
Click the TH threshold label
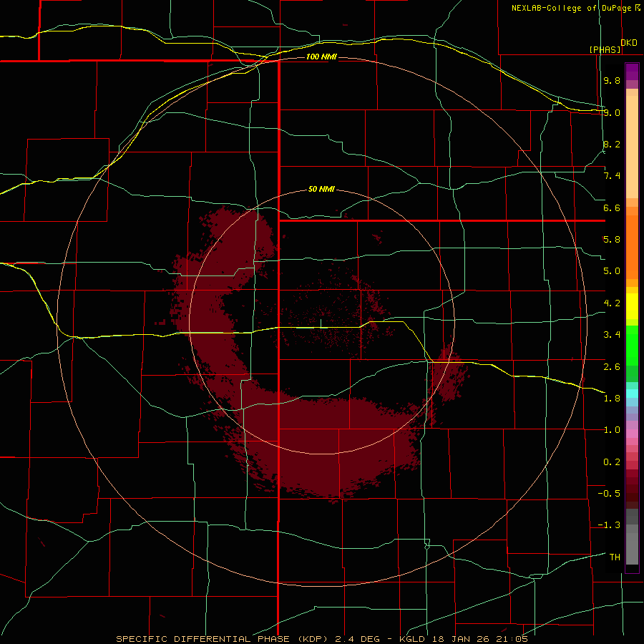[x=615, y=557]
